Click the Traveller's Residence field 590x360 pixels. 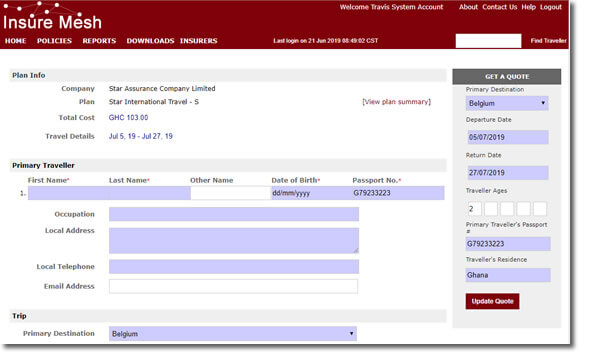tap(508, 275)
